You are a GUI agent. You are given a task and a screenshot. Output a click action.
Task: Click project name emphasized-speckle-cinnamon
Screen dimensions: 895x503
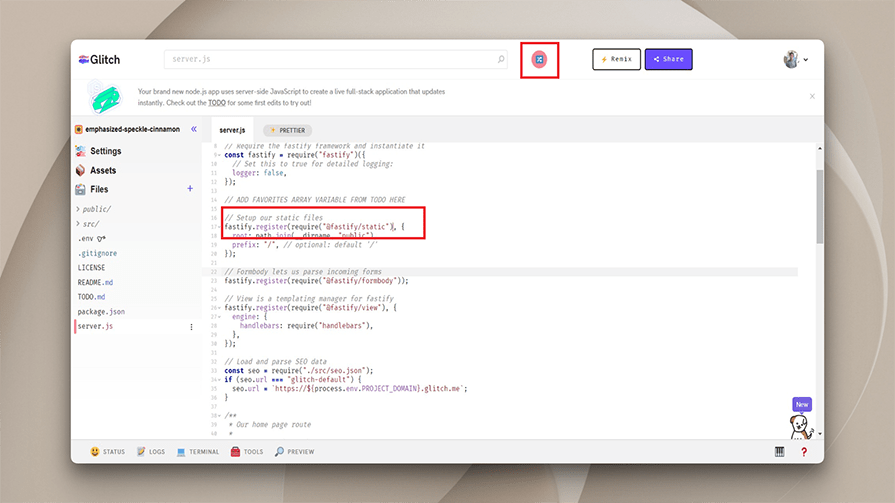point(132,129)
